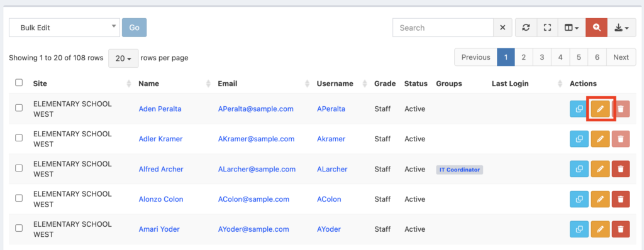Screen dimensions: 644x250
Task: Edit Amari Yoder's account
Action: pos(600,229)
